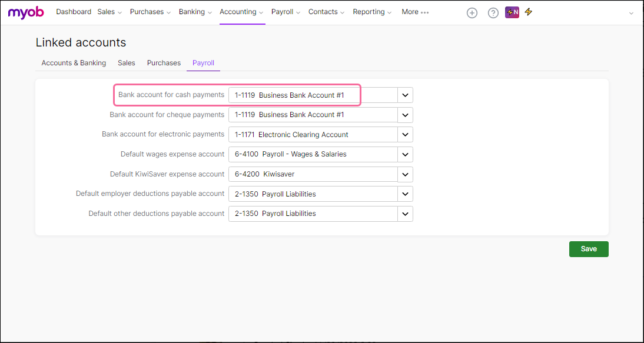Click the MYOB logo
This screenshot has width=644, height=343.
coord(26,12)
